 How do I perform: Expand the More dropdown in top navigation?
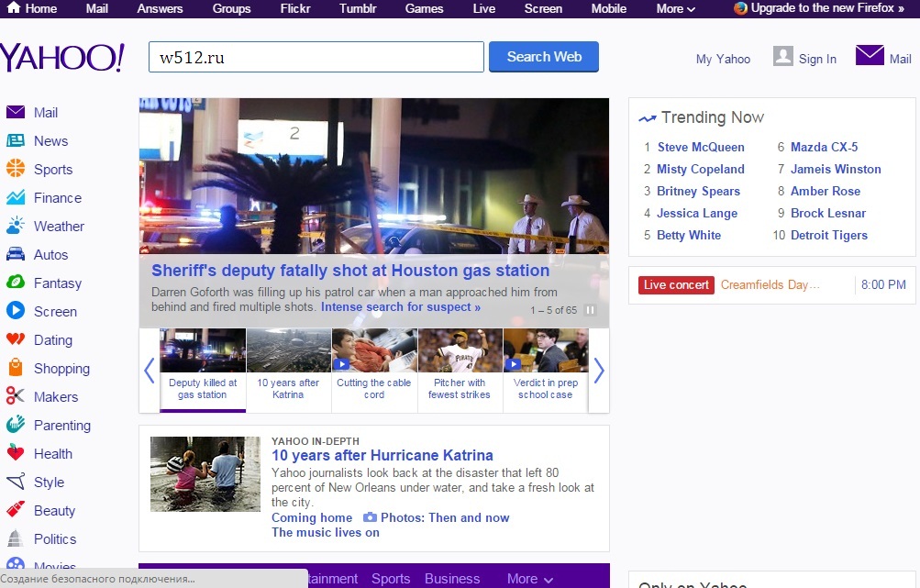click(675, 9)
